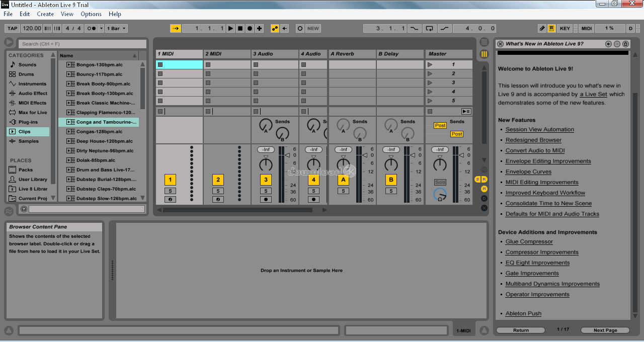
Task: Click the Re-enable Automation back arrow
Action: (x=285, y=29)
